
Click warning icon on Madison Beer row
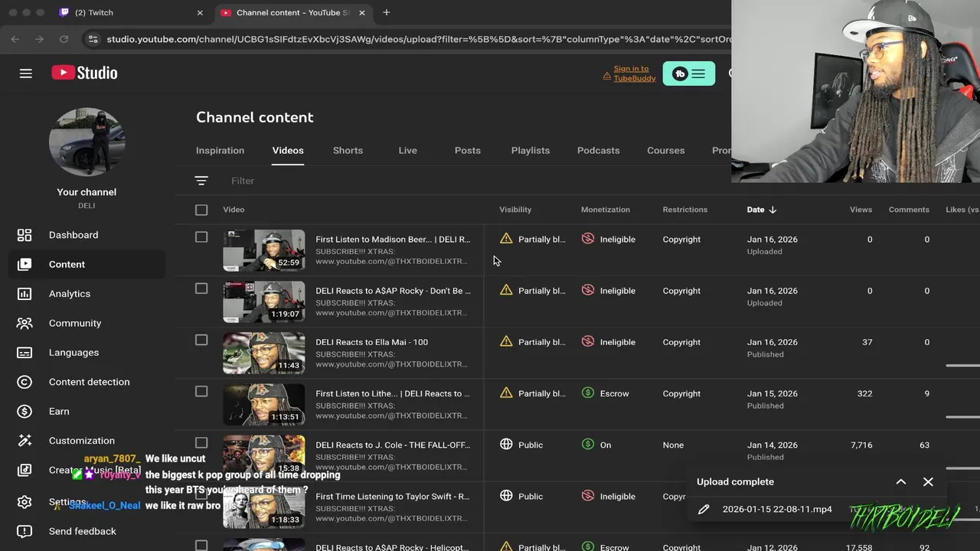pyautogui.click(x=506, y=239)
